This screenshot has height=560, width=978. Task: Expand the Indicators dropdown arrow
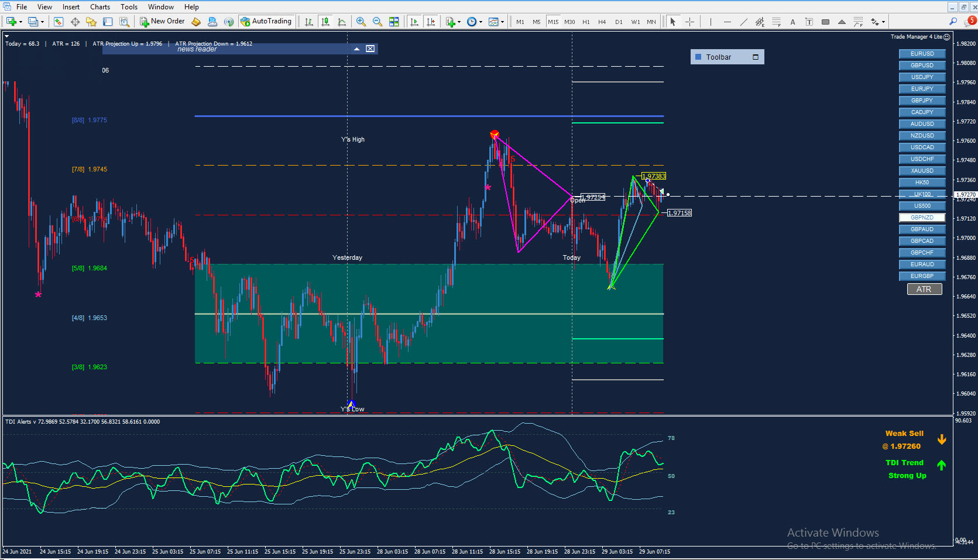pos(459,22)
